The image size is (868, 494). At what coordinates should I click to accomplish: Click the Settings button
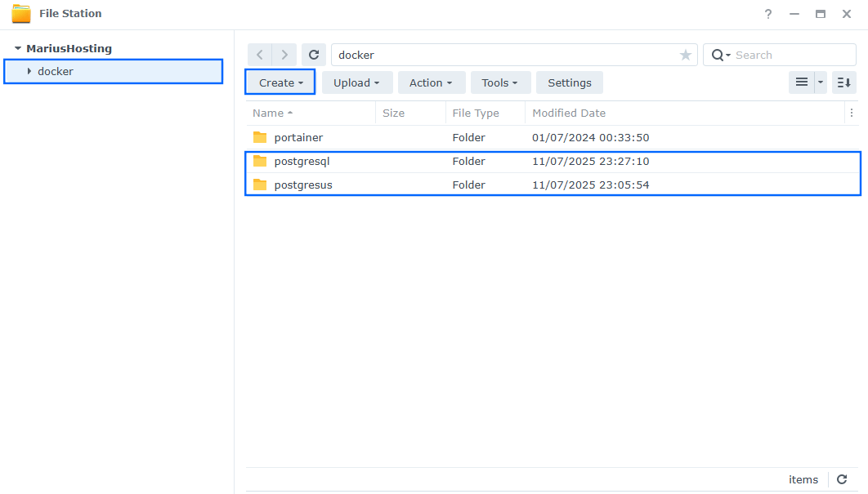569,82
